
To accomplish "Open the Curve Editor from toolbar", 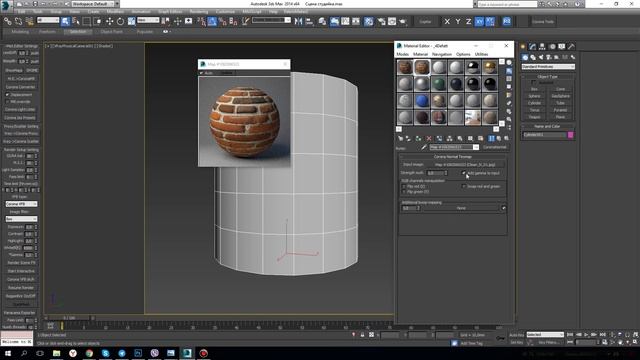I will coord(345,21).
